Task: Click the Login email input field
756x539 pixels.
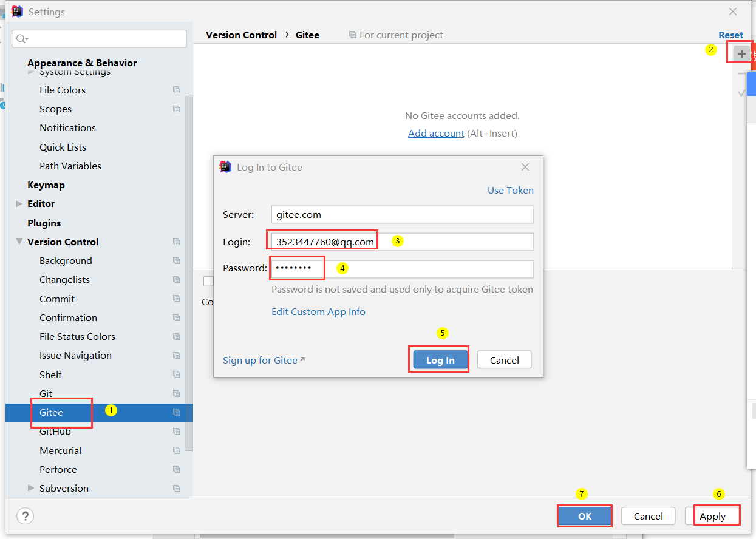Action: pos(403,242)
